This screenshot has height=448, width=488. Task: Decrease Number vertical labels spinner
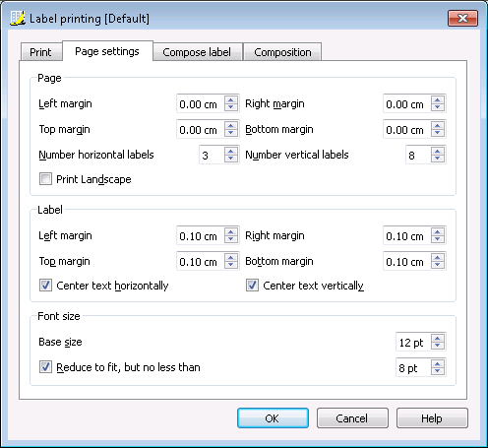(438, 159)
